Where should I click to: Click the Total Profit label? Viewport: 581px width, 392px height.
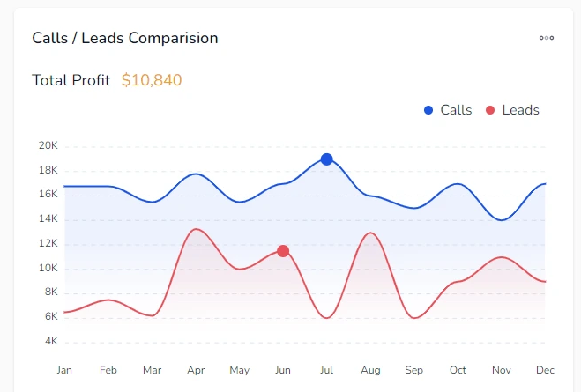[71, 80]
